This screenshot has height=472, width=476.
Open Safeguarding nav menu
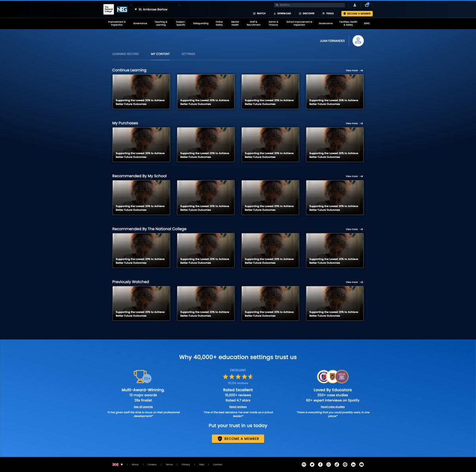(x=201, y=23)
